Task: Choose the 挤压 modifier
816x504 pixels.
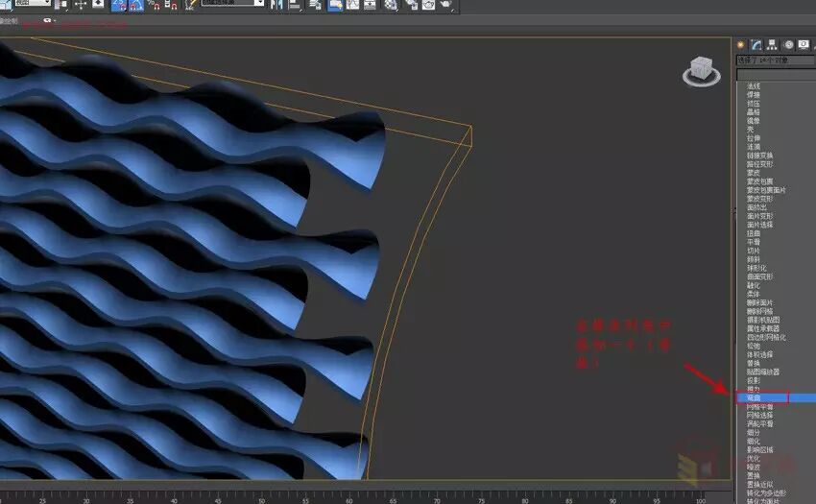Action: pos(754,104)
